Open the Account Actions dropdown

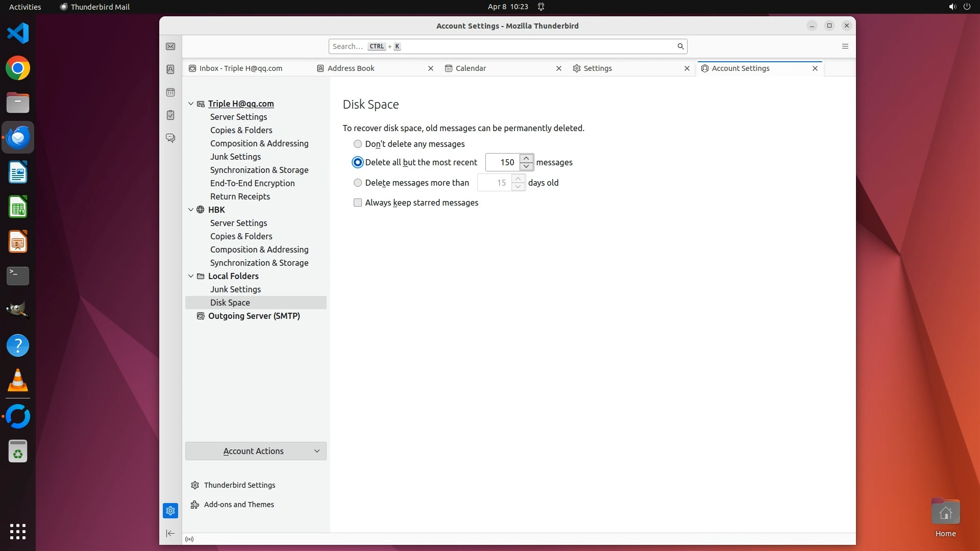coord(256,451)
